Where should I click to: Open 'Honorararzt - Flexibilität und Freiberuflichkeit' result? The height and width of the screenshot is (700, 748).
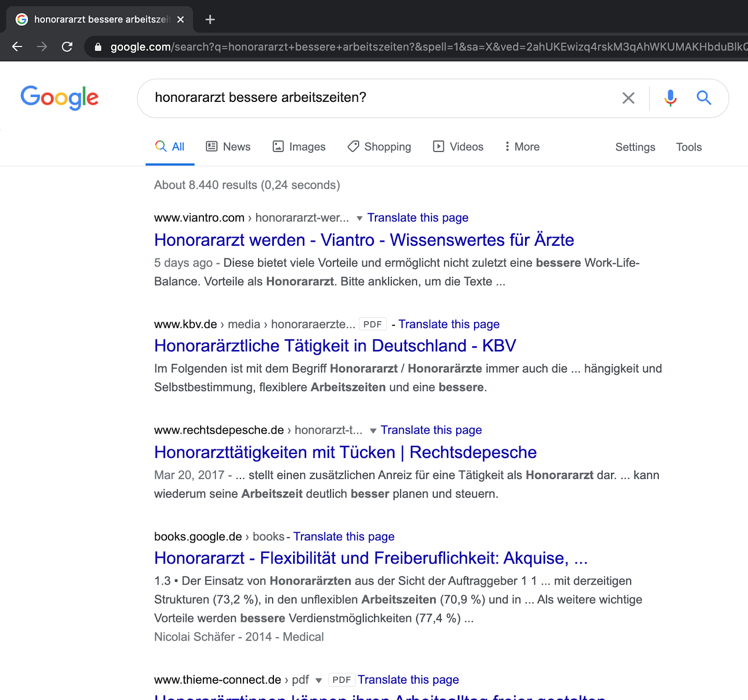(x=371, y=558)
